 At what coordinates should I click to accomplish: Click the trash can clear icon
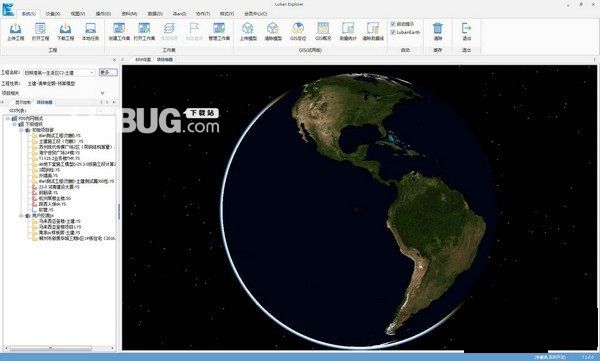(438, 29)
